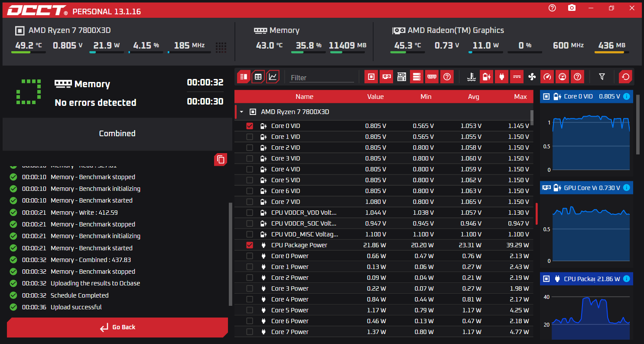Toggle the fan sensor type filter
Screen dimensions: 644x344
[532, 77]
